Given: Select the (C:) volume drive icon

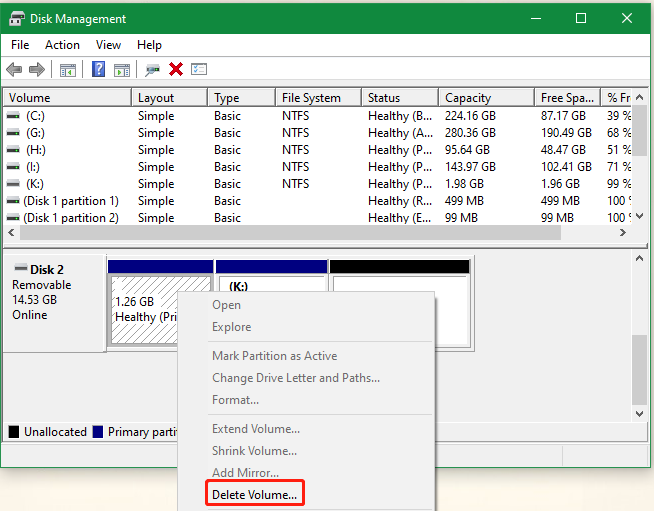Looking at the screenshot, I should tap(13, 116).
